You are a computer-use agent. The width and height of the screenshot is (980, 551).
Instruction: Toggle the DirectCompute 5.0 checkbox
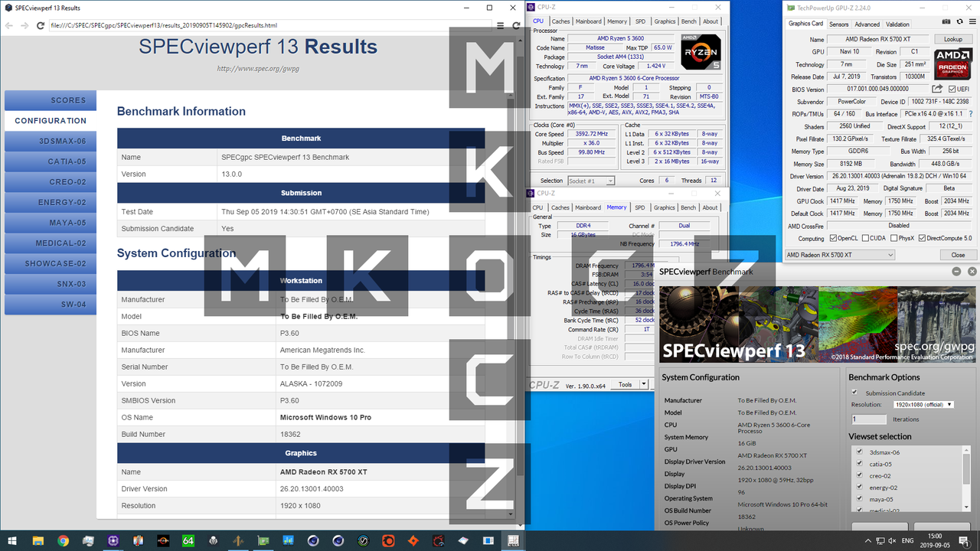coord(922,238)
